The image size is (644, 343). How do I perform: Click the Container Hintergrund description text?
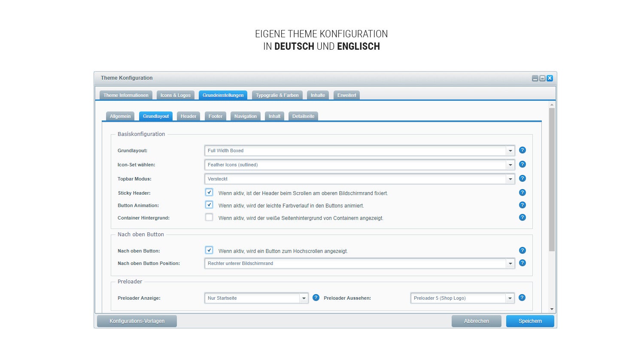tap(301, 218)
